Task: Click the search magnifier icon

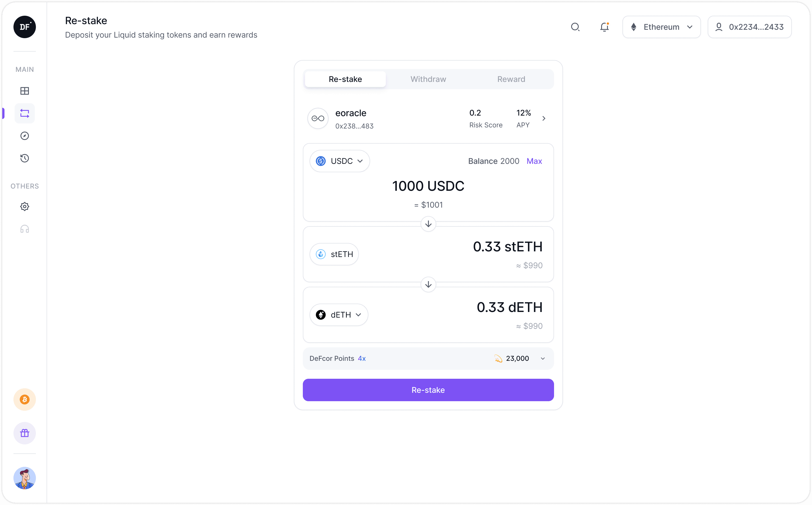Action: click(x=575, y=27)
